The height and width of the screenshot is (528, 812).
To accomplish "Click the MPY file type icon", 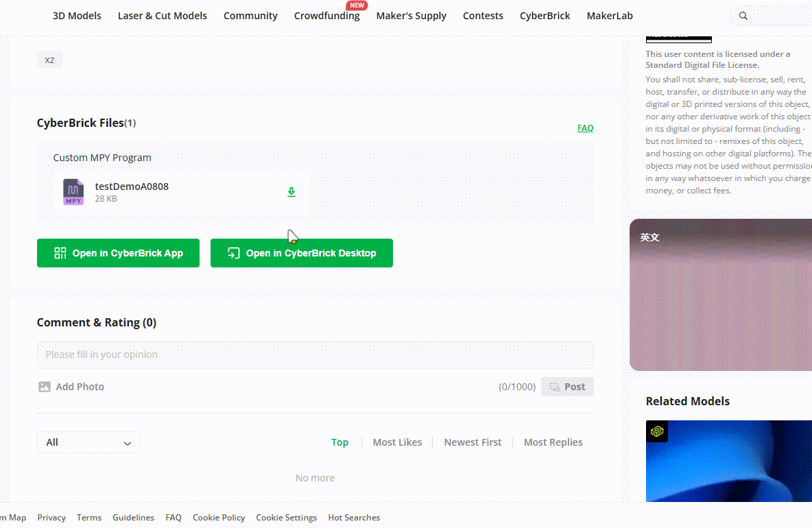I will tap(73, 192).
